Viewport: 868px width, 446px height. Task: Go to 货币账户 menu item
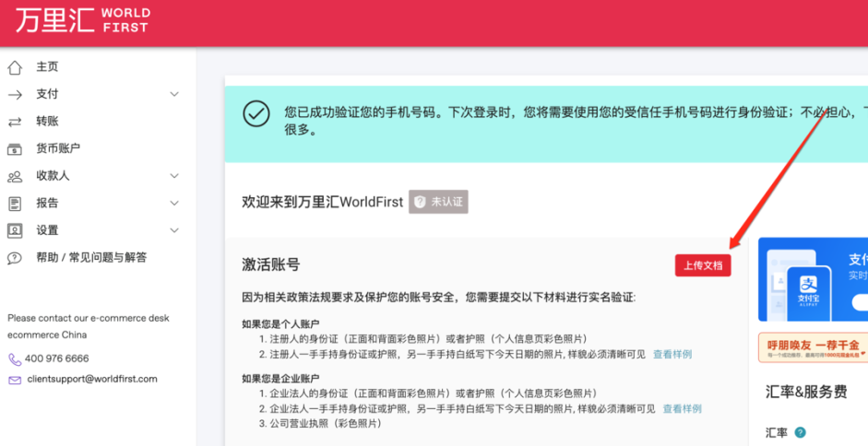[58, 148]
